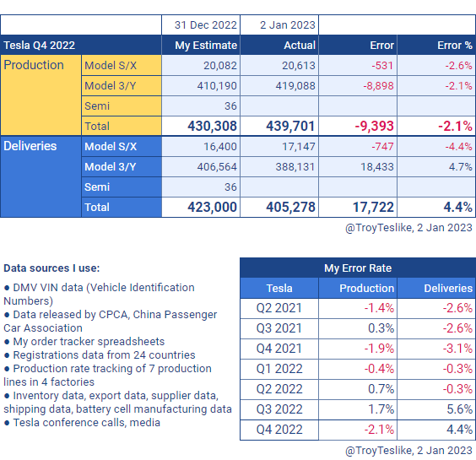This screenshot has height=460, width=476.
Task: Click the blue Deliveries category cell
Action: coord(41,176)
